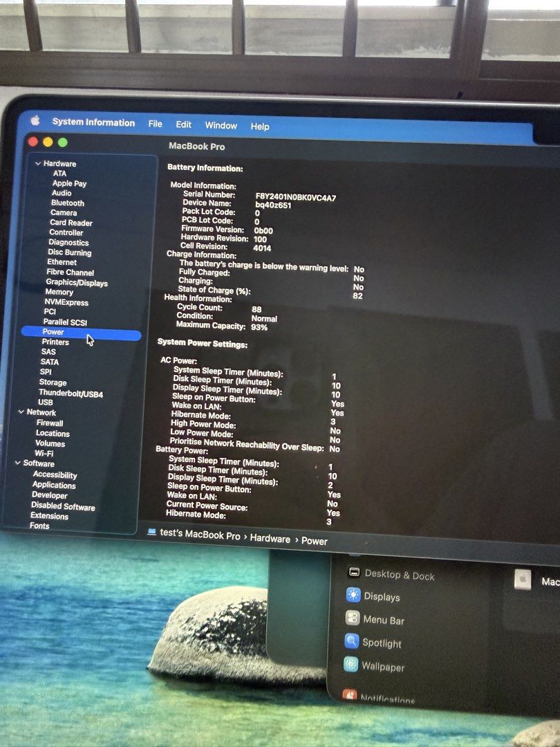The width and height of the screenshot is (560, 747).
Task: Select SATA in the sidebar
Action: pyautogui.click(x=50, y=362)
